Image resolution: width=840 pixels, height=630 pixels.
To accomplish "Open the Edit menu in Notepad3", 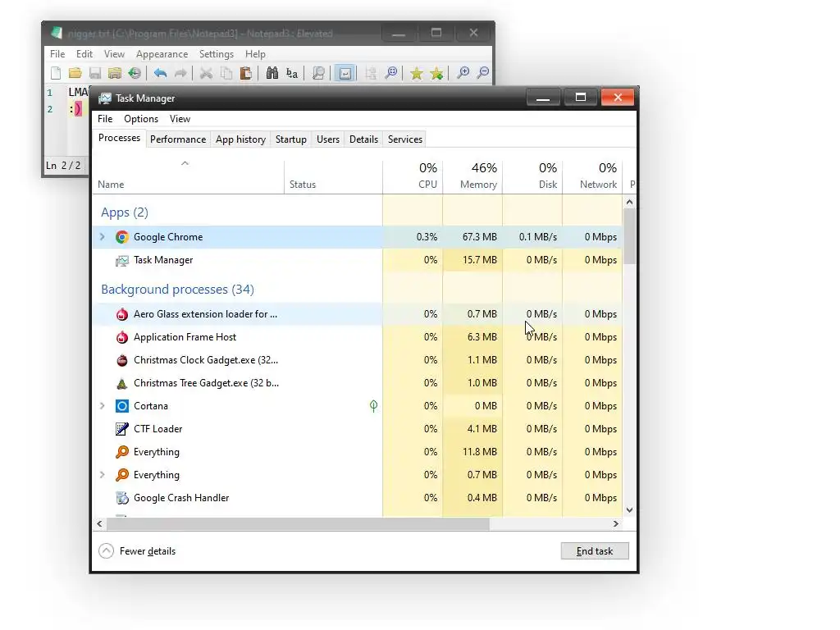I will point(84,54).
